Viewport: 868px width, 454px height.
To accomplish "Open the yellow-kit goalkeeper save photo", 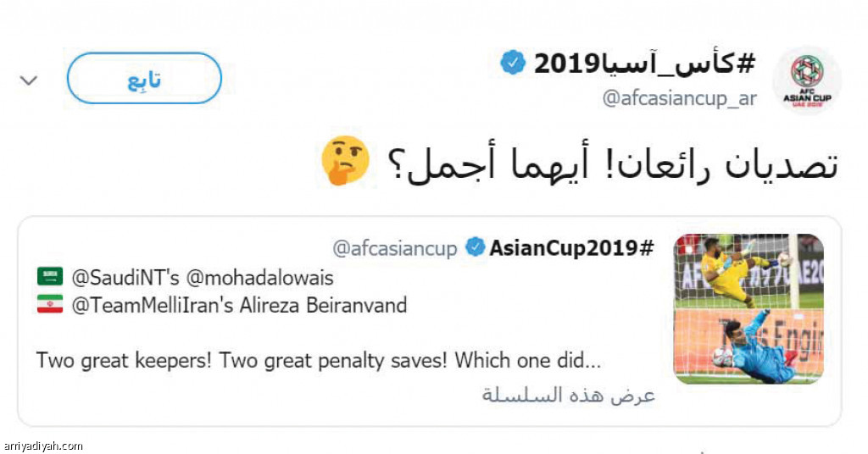I will tap(748, 270).
